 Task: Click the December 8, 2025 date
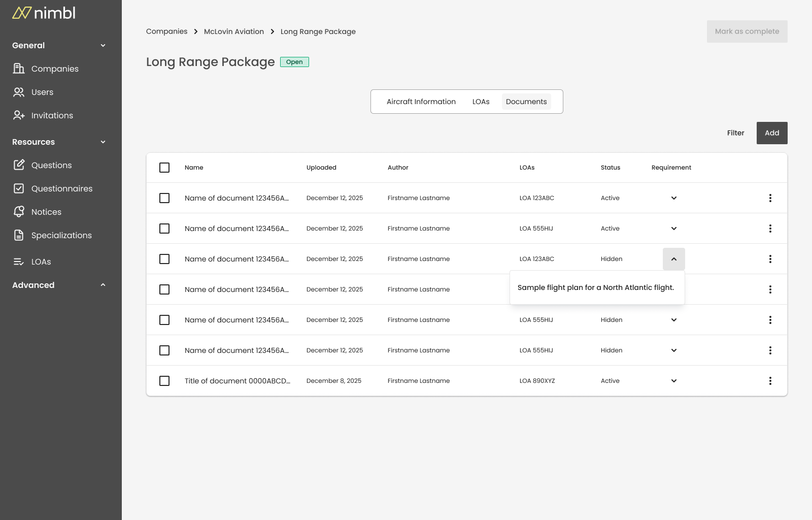pos(334,381)
